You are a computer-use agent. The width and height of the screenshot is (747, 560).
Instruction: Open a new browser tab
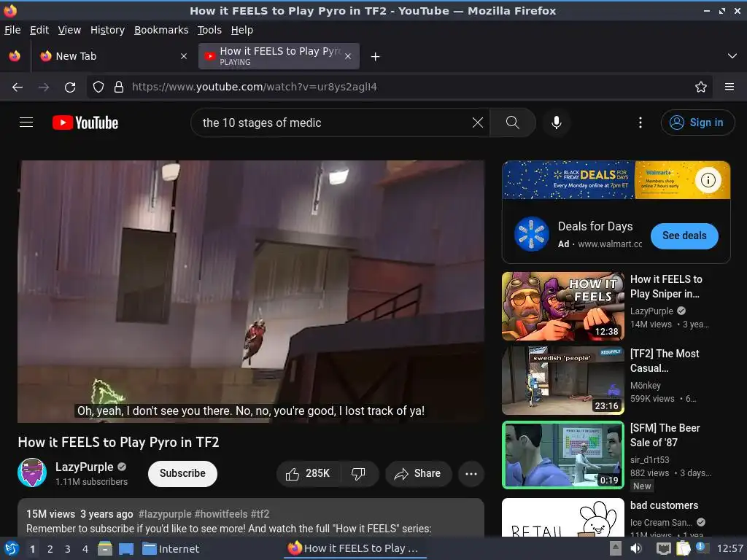point(376,57)
